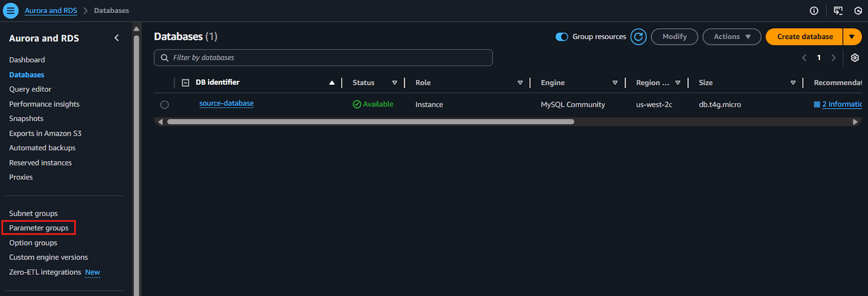The height and width of the screenshot is (296, 868).
Task: Click the page number 1 indicator
Action: coord(819,58)
